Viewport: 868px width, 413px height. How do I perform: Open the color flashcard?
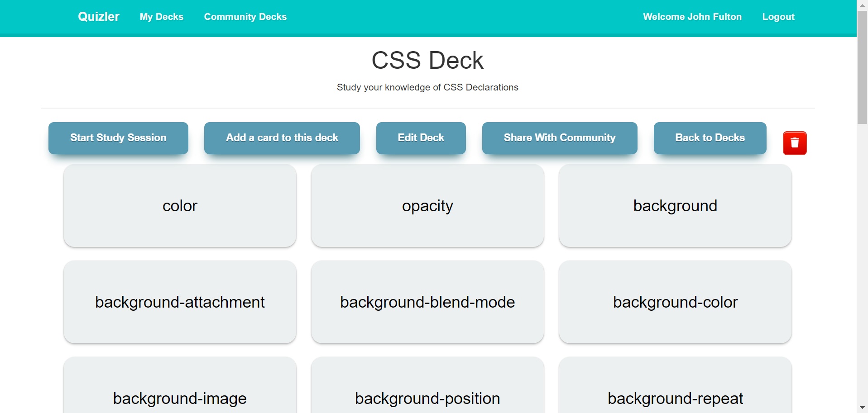pyautogui.click(x=180, y=206)
